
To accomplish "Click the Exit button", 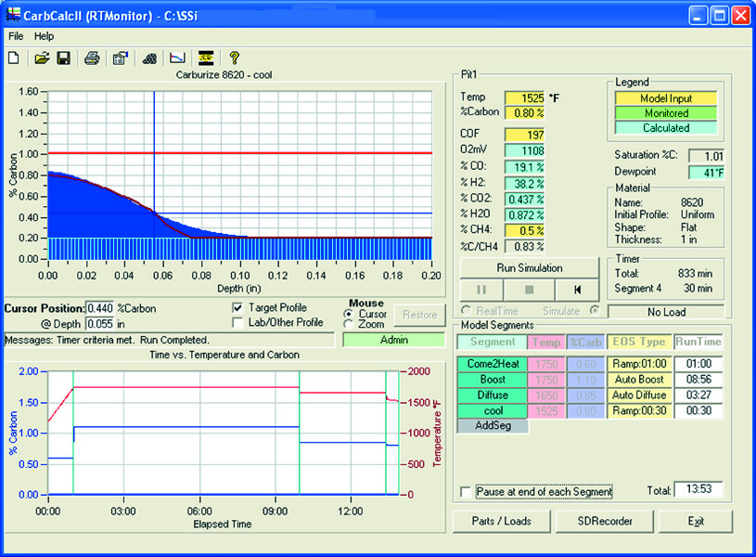I will point(696,522).
